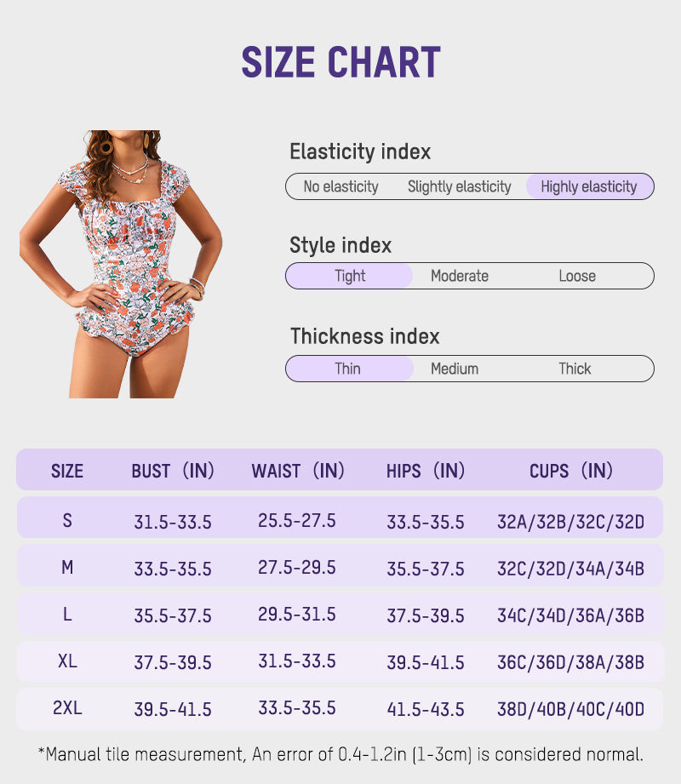681x784 pixels.
Task: Select Highly elasticity option
Action: pyautogui.click(x=589, y=186)
